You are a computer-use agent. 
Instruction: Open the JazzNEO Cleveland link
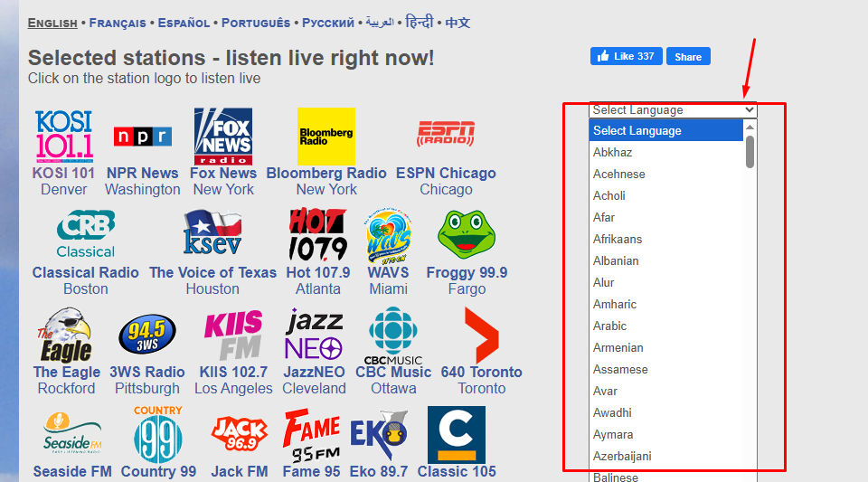click(314, 380)
